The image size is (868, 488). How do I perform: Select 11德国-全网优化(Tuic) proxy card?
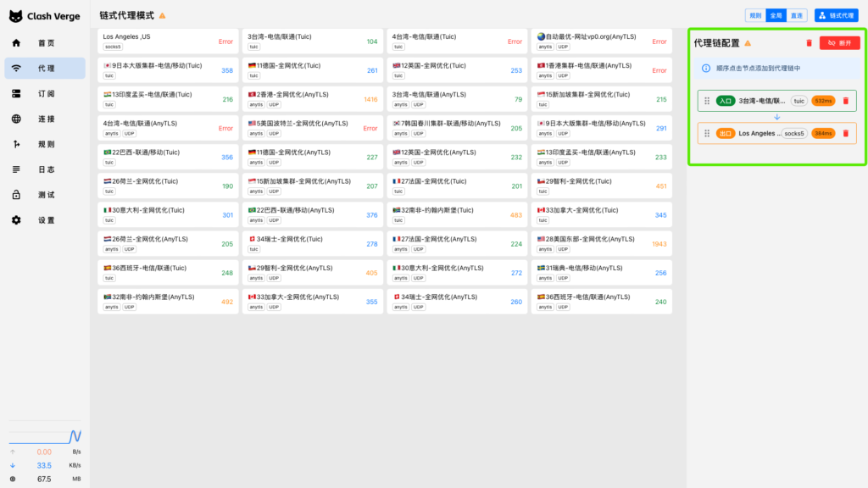point(312,70)
